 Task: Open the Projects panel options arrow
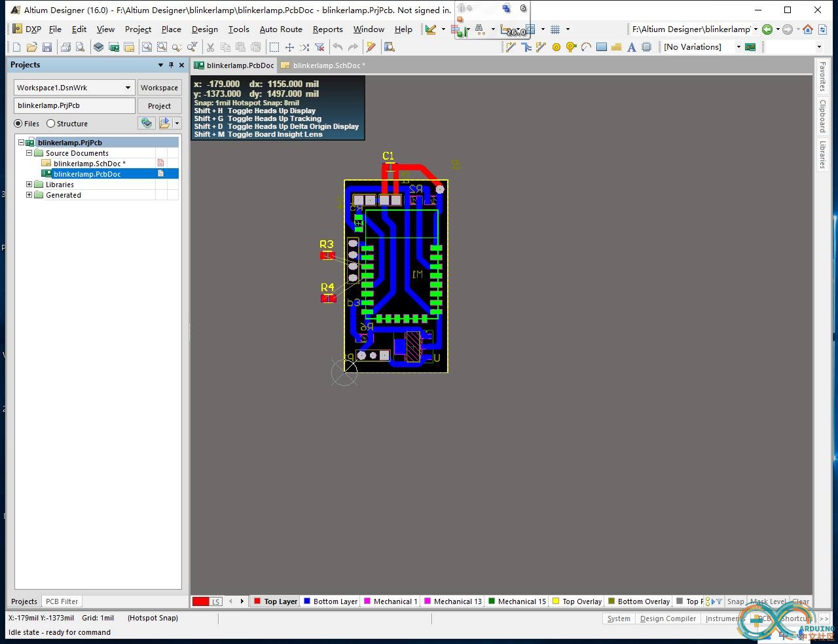click(x=160, y=65)
